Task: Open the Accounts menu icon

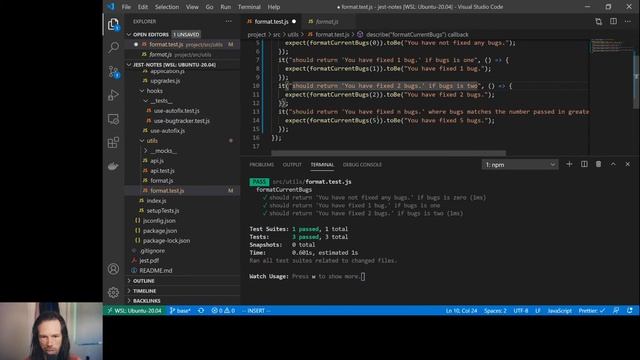Action: tap(113, 269)
